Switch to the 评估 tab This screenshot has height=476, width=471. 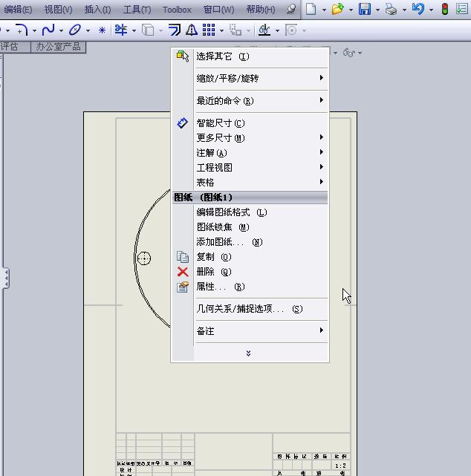pos(10,47)
